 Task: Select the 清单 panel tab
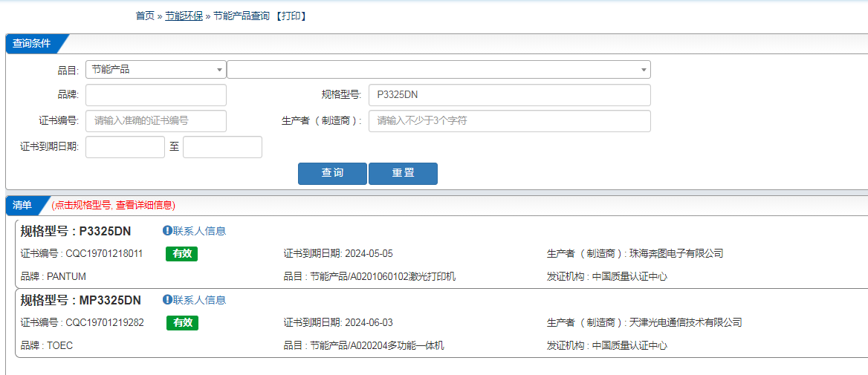[23, 205]
